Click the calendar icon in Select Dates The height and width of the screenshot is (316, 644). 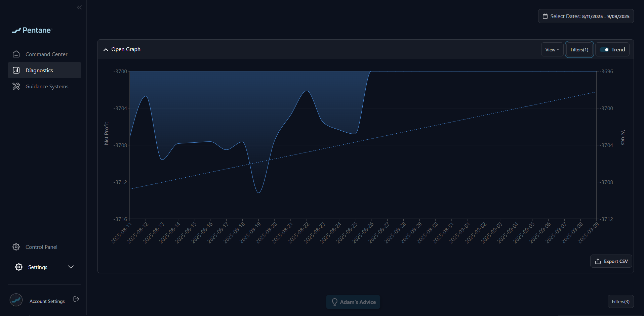545,16
